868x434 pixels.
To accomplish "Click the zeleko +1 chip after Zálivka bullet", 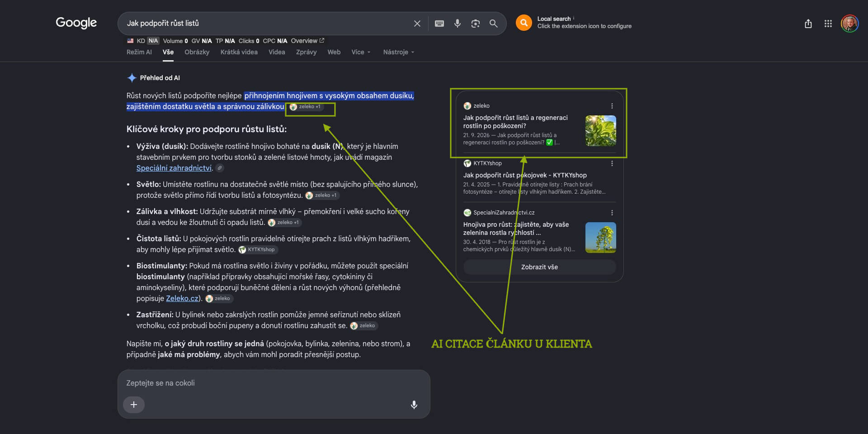I will click(284, 223).
